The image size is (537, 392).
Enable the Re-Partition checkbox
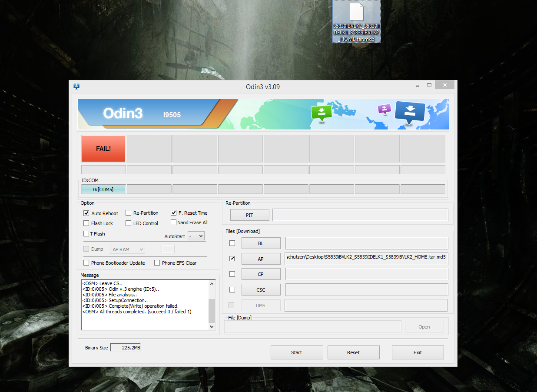click(129, 213)
